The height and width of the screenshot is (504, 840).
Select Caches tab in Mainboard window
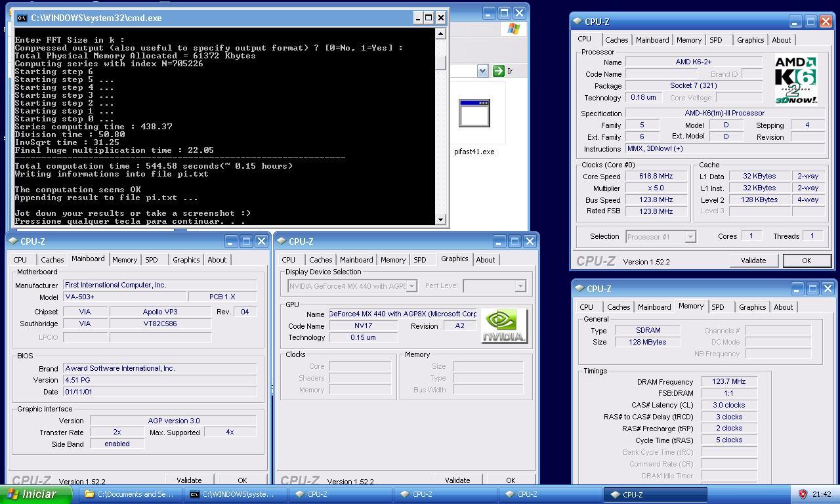tap(52, 260)
